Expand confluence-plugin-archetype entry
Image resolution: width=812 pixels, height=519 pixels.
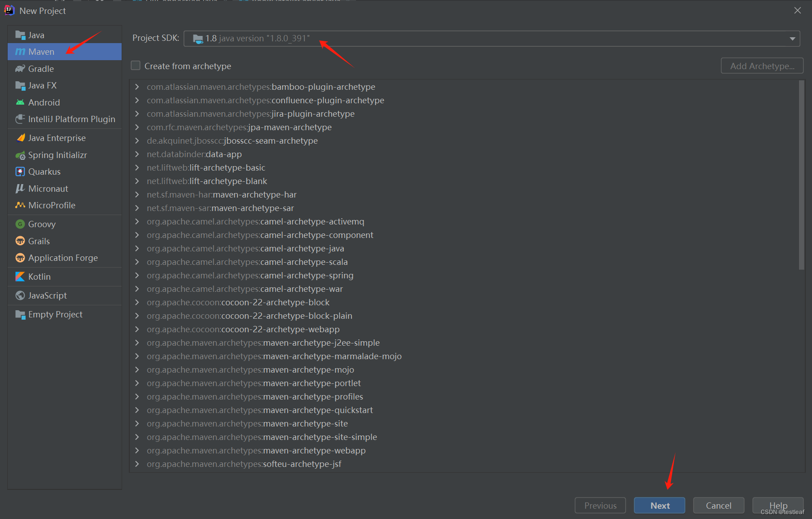coord(137,100)
